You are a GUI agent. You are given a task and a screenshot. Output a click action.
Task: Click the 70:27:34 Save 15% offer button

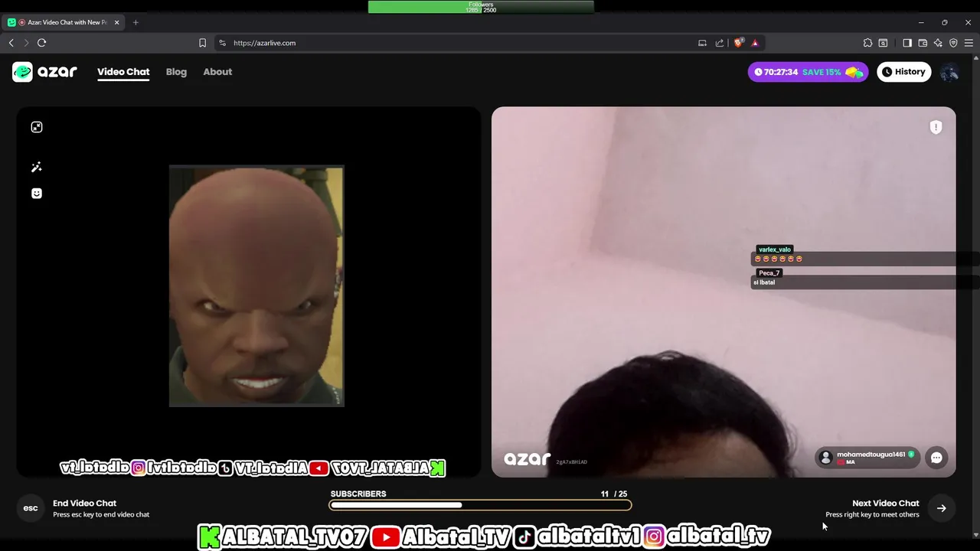tap(808, 72)
